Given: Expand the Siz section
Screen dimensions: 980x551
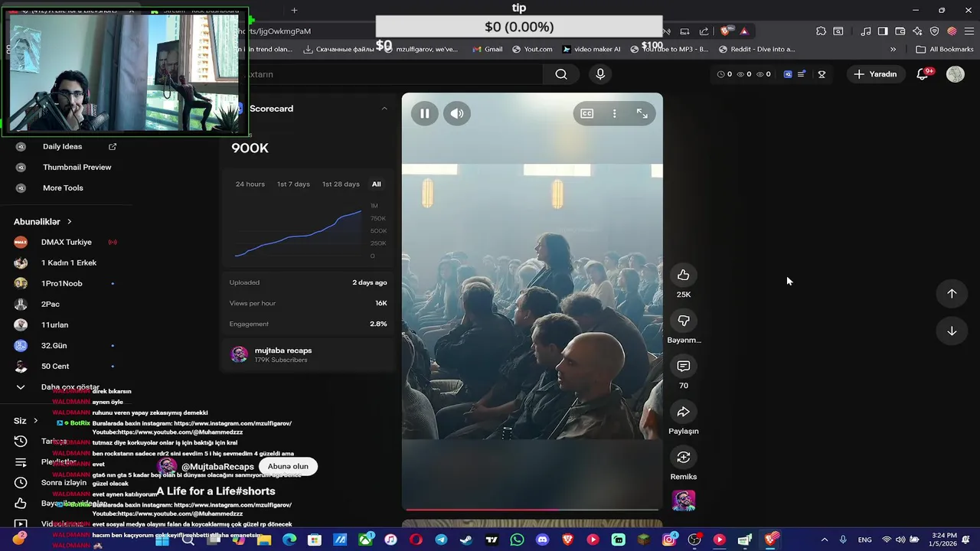Looking at the screenshot, I should (26, 421).
